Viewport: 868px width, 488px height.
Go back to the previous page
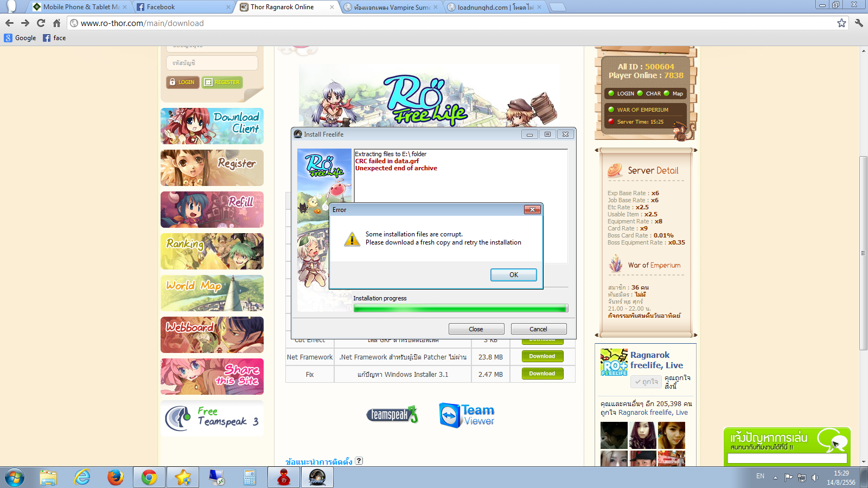pyautogui.click(x=9, y=23)
